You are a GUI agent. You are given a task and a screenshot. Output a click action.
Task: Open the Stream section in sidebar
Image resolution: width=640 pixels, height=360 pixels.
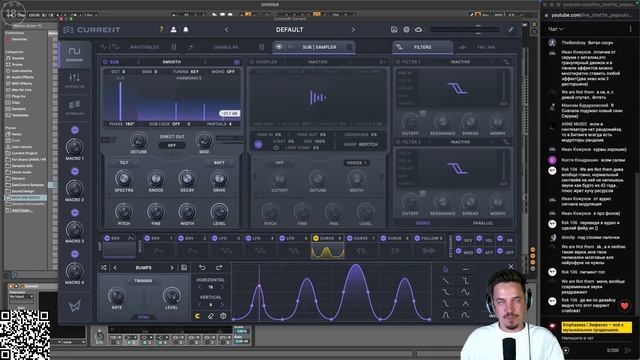click(75, 107)
